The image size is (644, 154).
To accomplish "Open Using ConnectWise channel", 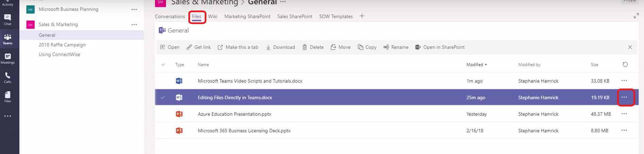I will [x=60, y=54].
